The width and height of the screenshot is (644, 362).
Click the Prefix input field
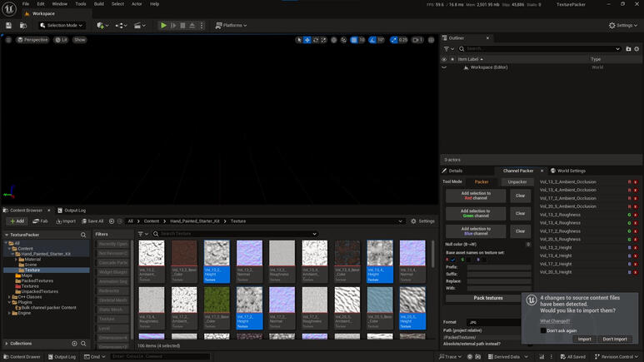pos(499,267)
